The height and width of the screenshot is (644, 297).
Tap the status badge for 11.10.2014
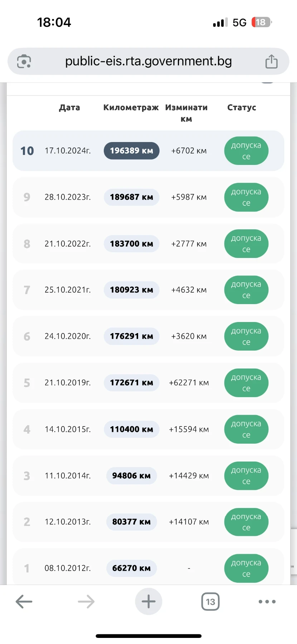click(246, 475)
